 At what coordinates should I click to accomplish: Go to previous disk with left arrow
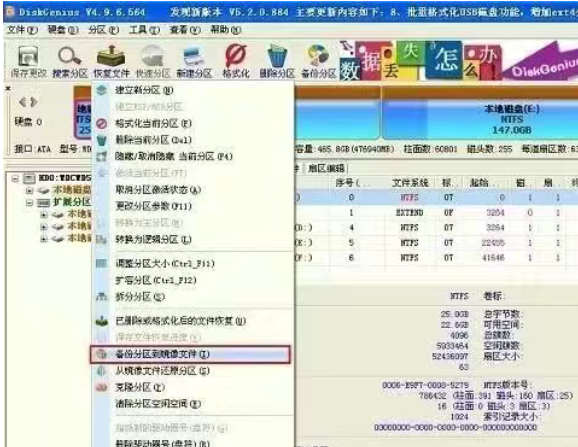click(x=22, y=102)
